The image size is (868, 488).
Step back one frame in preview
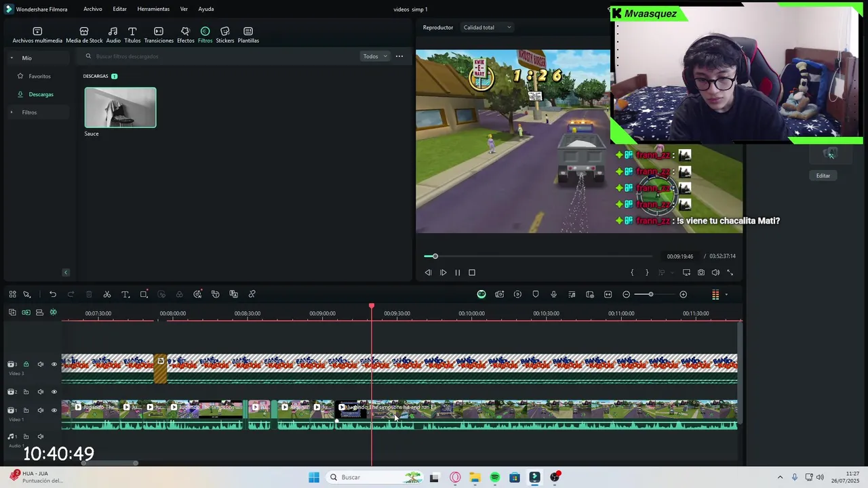(428, 272)
